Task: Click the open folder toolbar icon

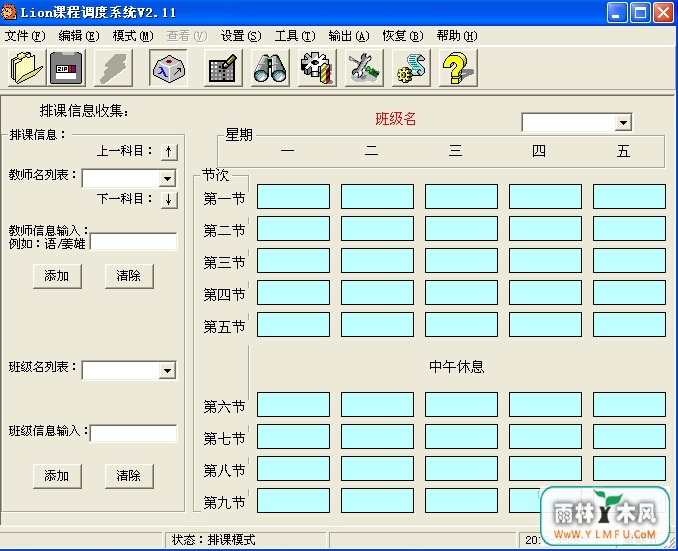Action: (x=26, y=68)
